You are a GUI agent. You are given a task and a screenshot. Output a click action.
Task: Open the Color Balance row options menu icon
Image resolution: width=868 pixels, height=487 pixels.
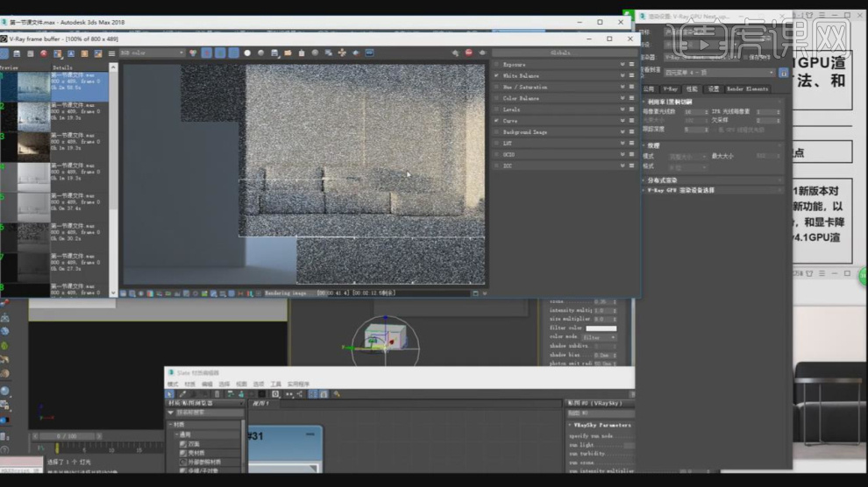[x=631, y=98]
